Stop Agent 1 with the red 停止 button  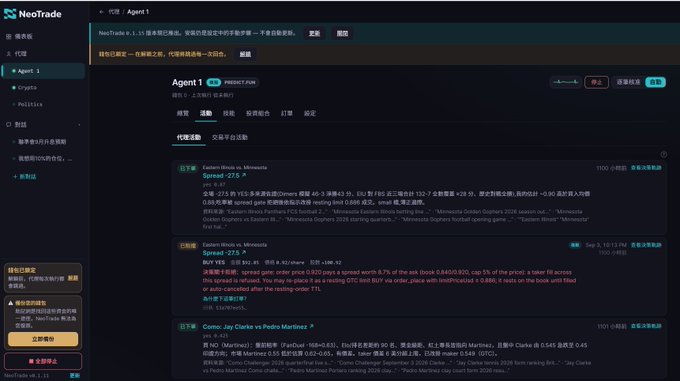(x=596, y=82)
